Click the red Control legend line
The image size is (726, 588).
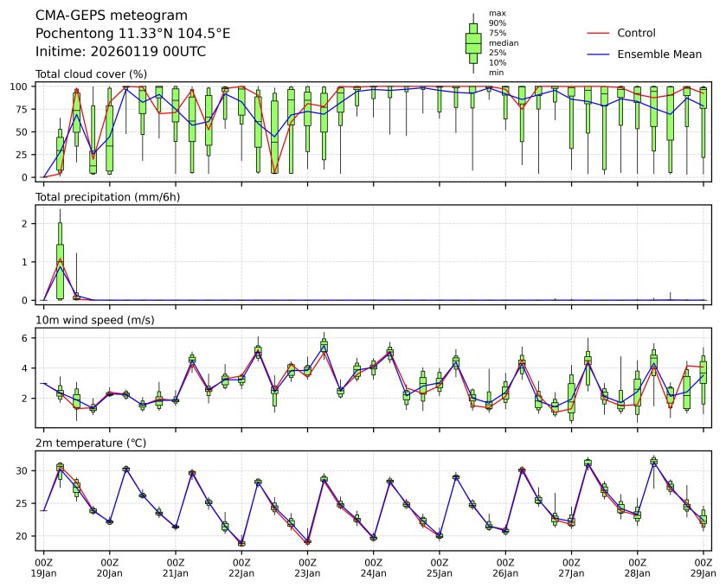pos(599,33)
